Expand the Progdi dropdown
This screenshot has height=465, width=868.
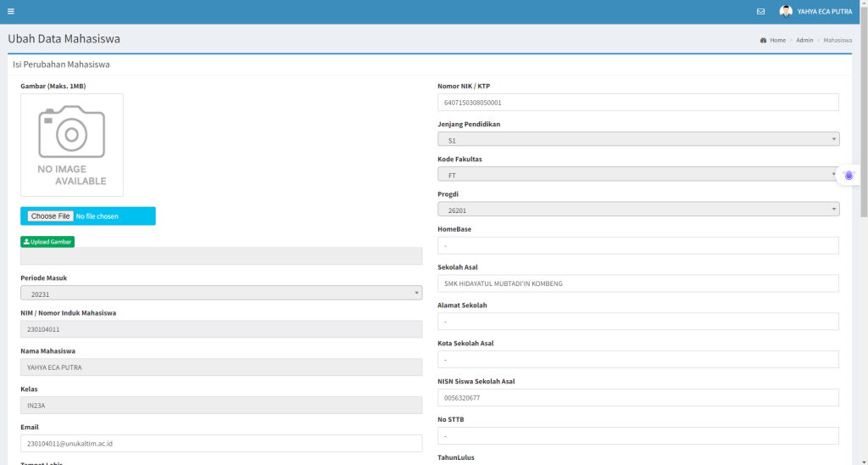[637, 209]
